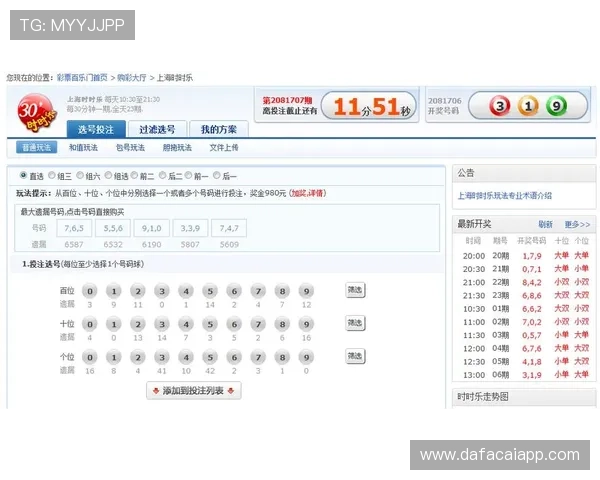The height and width of the screenshot is (480, 600).
Task: Pick ball 0 in the 百位 row
Action: (x=90, y=291)
